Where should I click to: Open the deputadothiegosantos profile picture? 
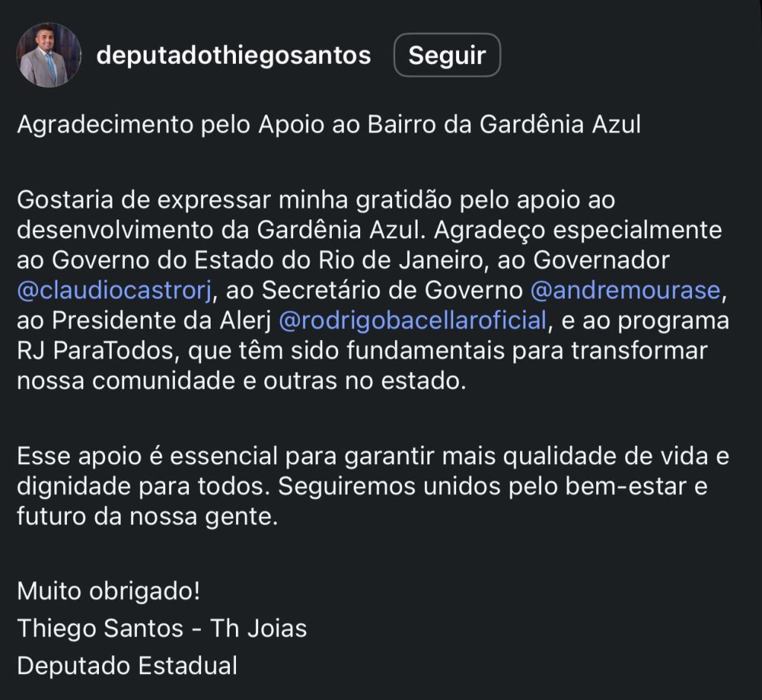point(48,55)
